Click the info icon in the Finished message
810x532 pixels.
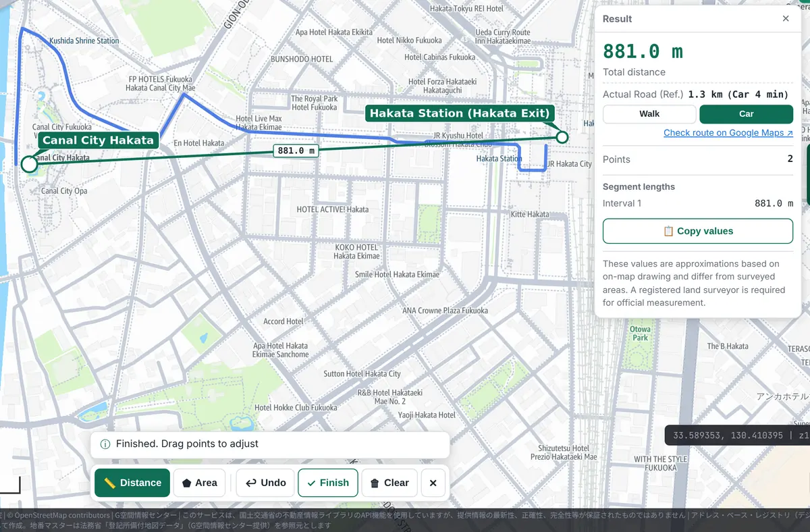105,444
